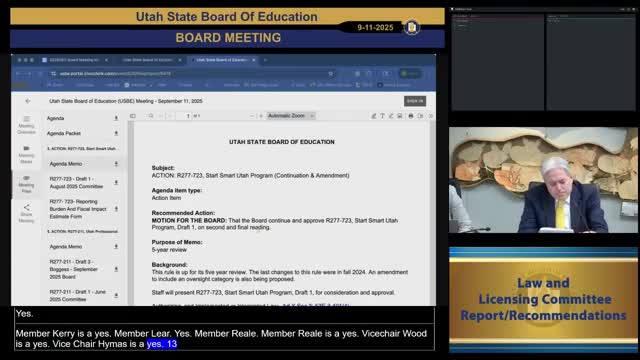640x360 pixels.
Task: Close the active Utah State Board tab
Action: [254, 60]
